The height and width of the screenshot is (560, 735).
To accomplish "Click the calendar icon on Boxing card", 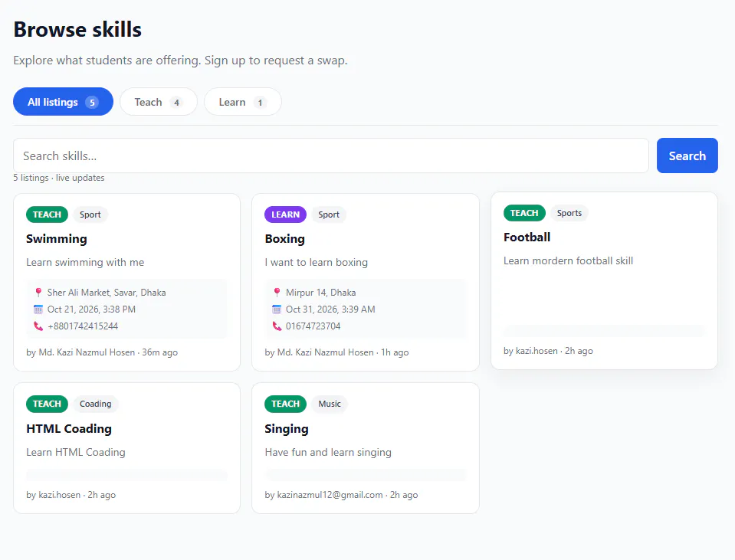I will 277,309.
